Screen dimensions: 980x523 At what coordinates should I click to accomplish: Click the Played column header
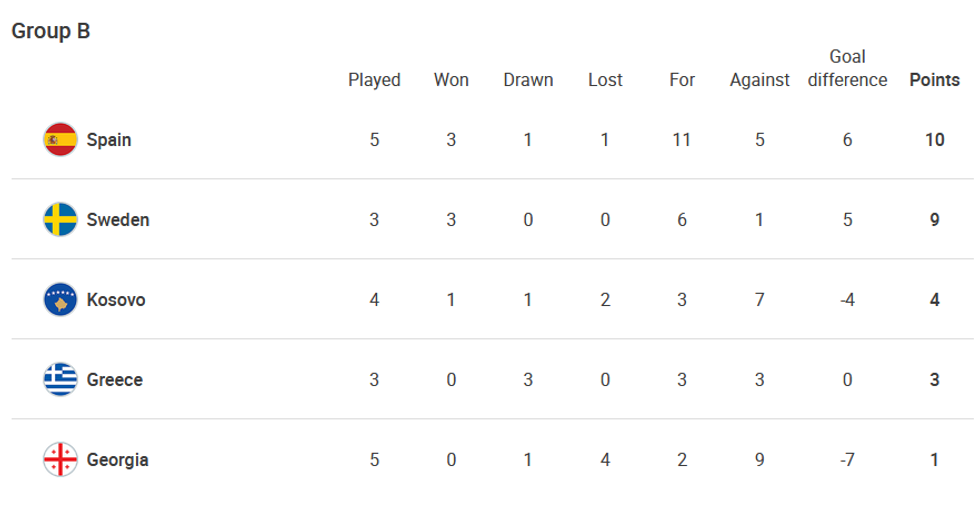tap(374, 80)
